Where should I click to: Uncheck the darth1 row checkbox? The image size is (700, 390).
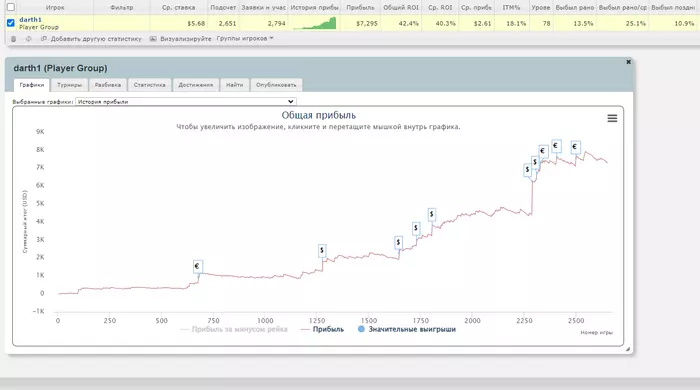click(11, 23)
